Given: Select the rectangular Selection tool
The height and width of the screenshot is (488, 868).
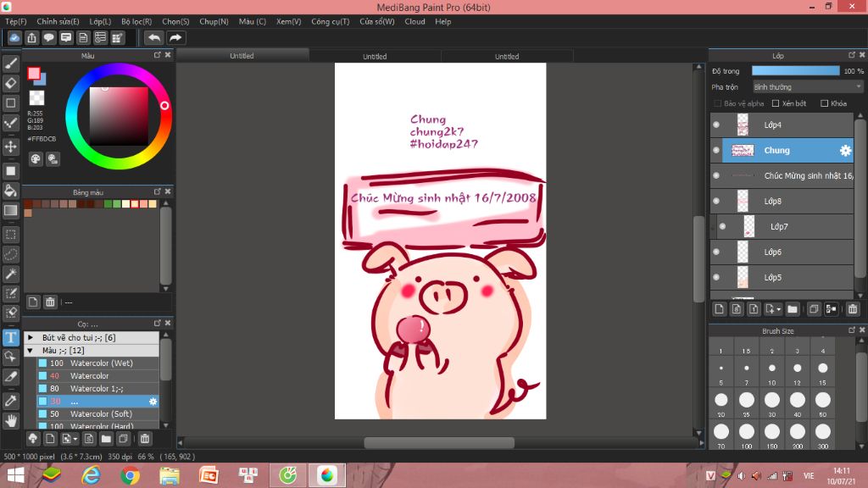Looking at the screenshot, I should 10,235.
